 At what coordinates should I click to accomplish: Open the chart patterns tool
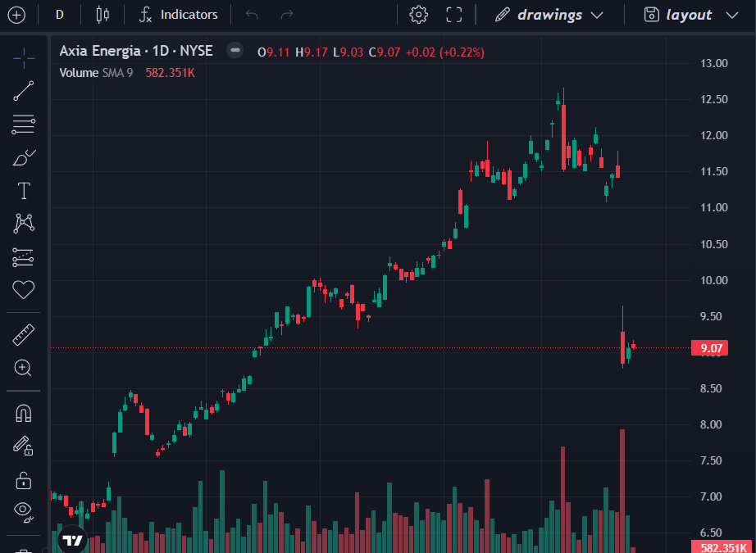click(x=24, y=223)
